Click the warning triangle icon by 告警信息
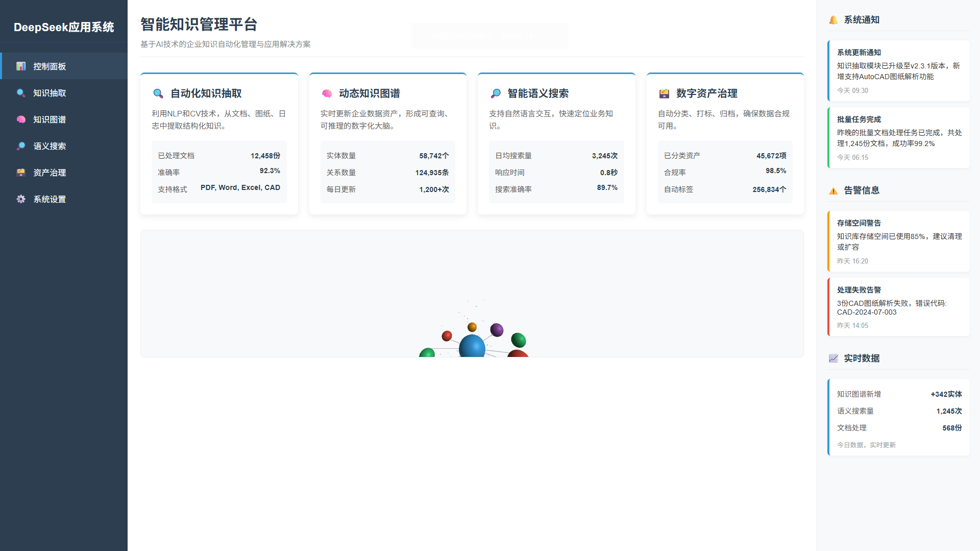 coord(834,190)
